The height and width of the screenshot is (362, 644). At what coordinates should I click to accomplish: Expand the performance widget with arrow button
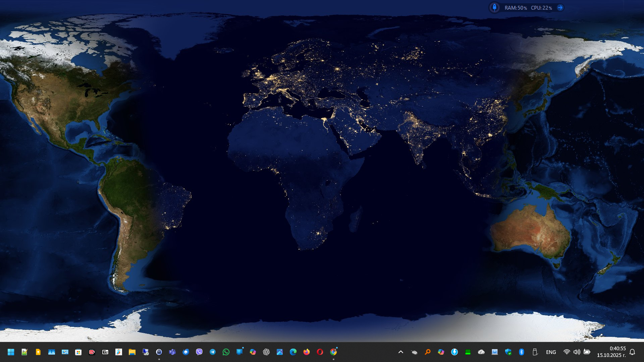[560, 7]
